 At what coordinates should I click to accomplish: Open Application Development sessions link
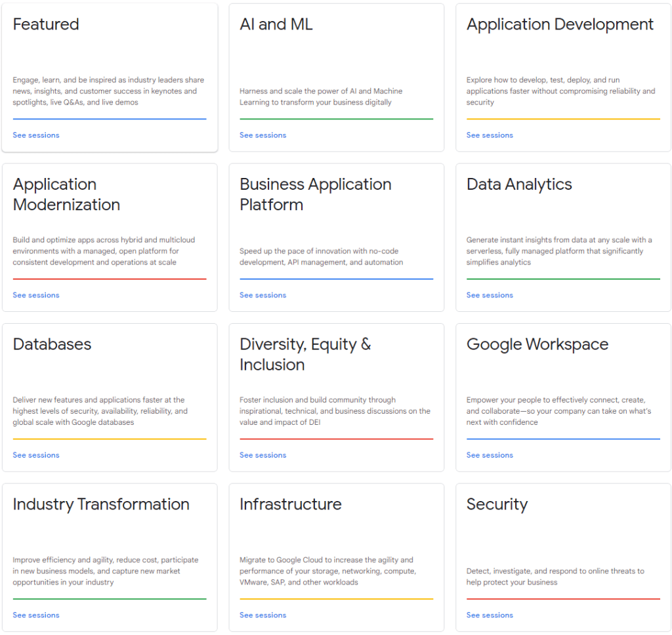pyautogui.click(x=490, y=135)
